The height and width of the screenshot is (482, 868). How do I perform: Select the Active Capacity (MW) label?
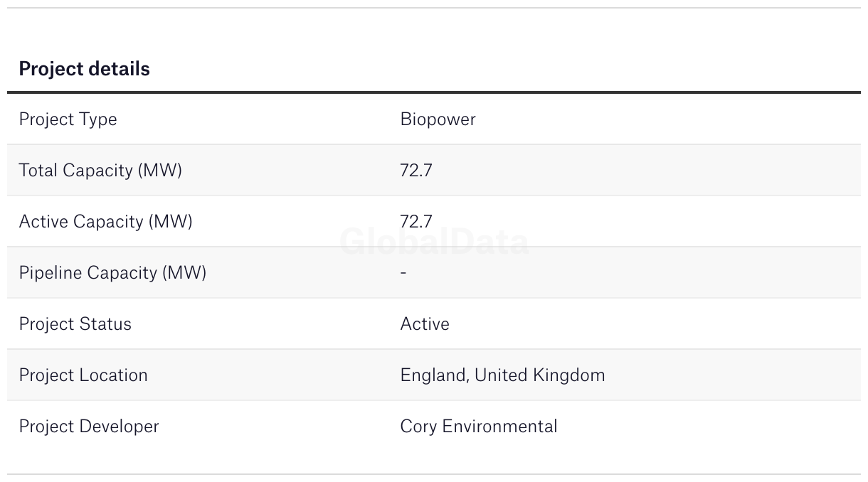click(x=105, y=222)
